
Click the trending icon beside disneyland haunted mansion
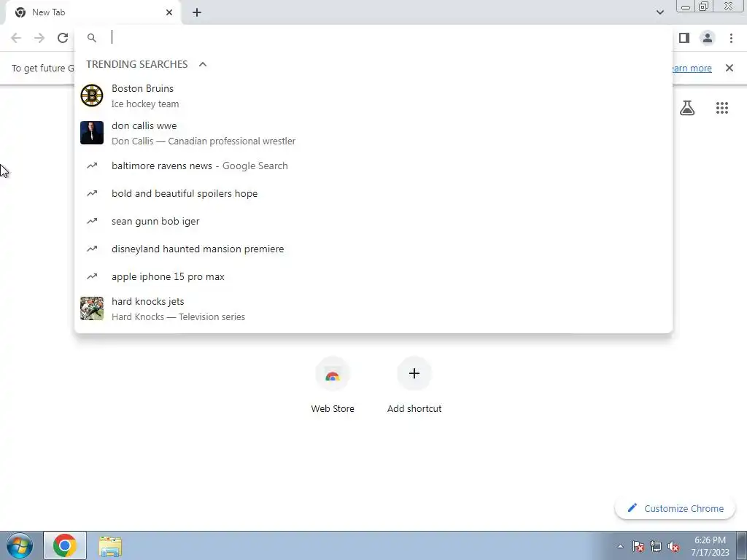click(x=92, y=249)
